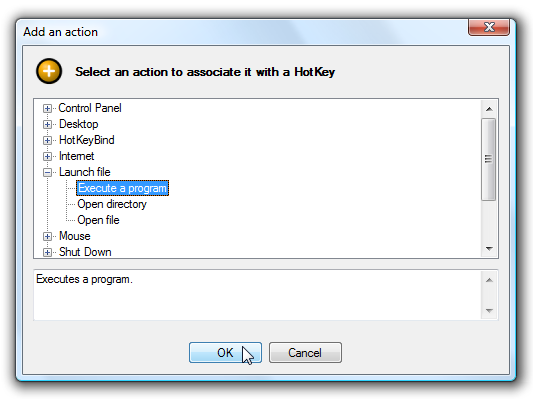Viewport: 533px width, 399px height.
Task: Click action list scrollbar down arrow
Action: click(x=489, y=249)
